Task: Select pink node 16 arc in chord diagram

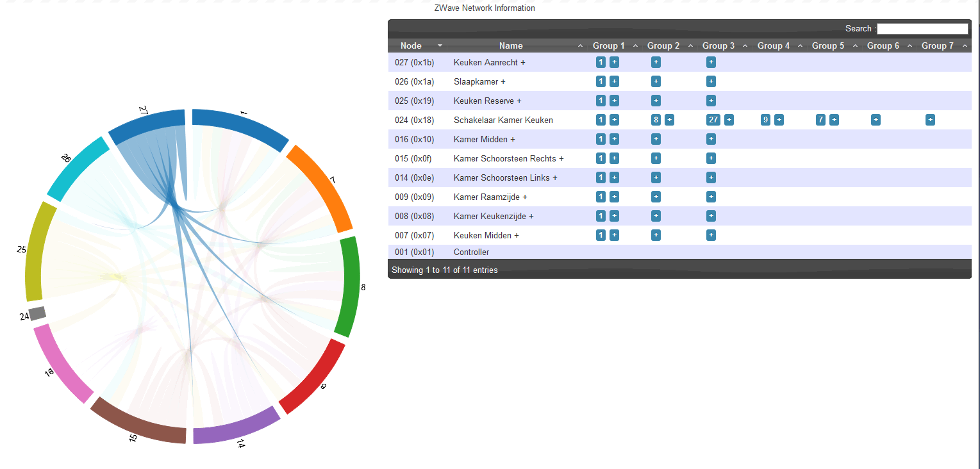Action: tap(60, 365)
